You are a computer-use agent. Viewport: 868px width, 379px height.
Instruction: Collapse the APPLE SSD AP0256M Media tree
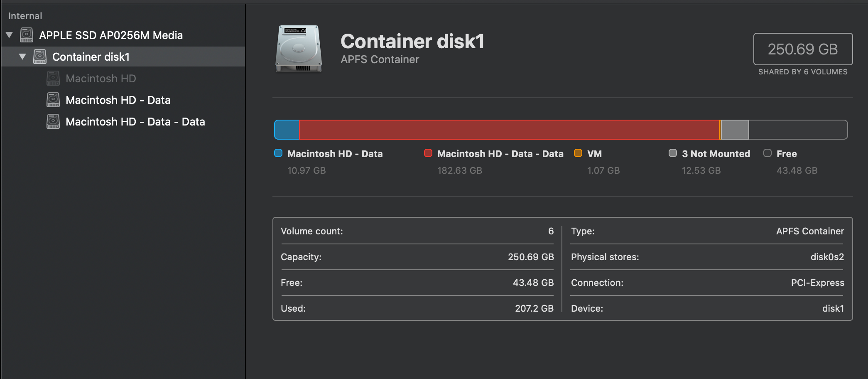9,35
